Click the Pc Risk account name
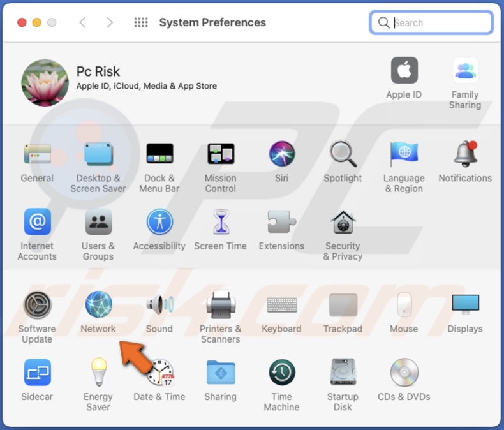The image size is (504, 430). coord(98,71)
